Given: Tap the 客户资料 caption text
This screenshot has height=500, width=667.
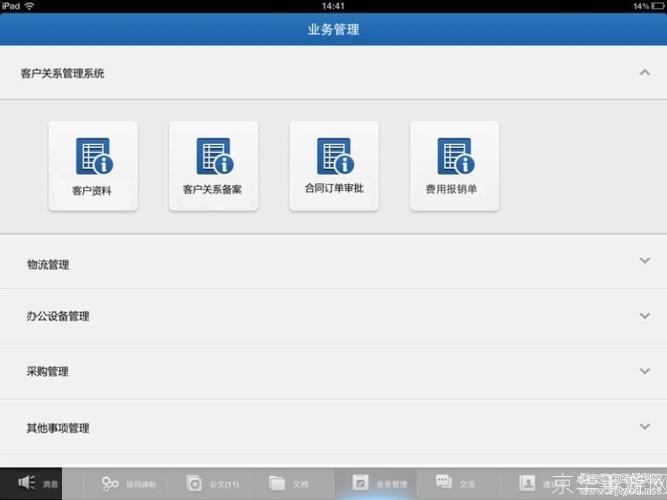Looking at the screenshot, I should [x=92, y=191].
